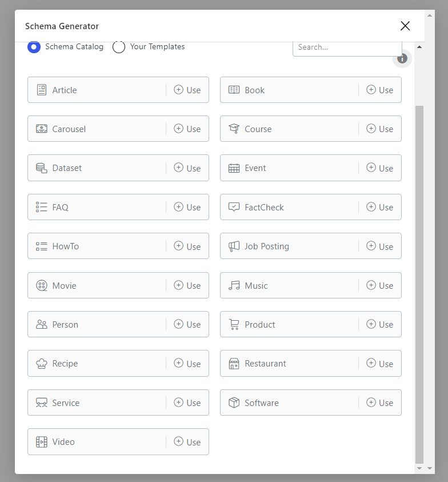Click the Event calendar icon
The image size is (448, 482).
coord(234,168)
